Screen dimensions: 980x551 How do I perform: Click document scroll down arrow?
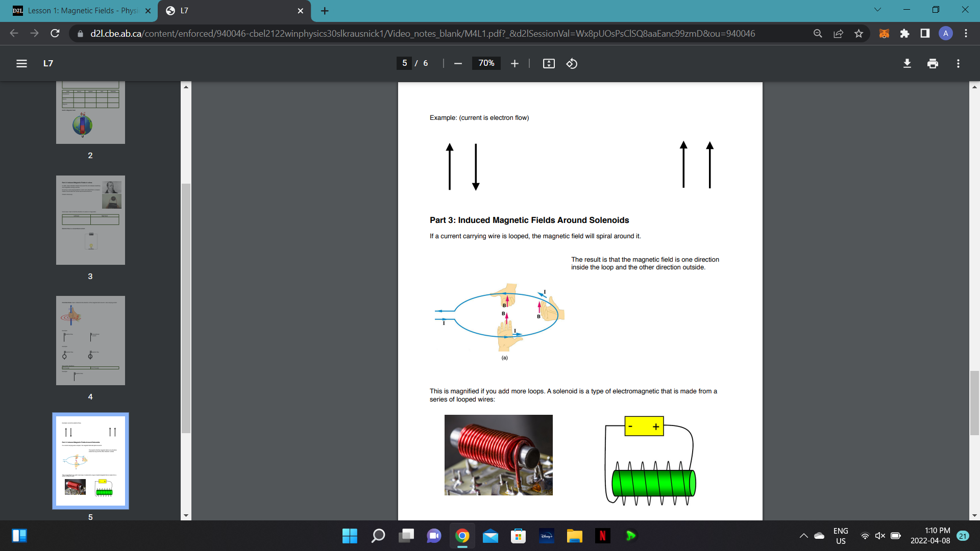[974, 515]
